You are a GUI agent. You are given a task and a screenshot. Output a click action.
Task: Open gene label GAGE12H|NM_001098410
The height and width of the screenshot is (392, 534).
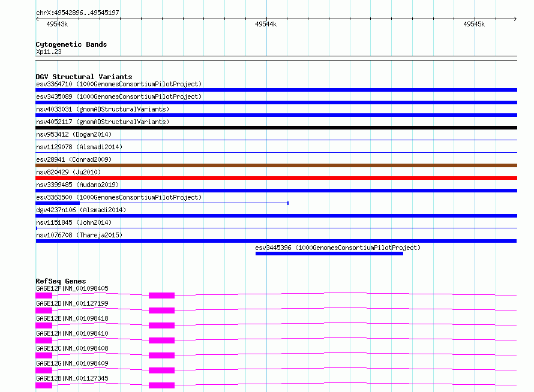point(72,333)
